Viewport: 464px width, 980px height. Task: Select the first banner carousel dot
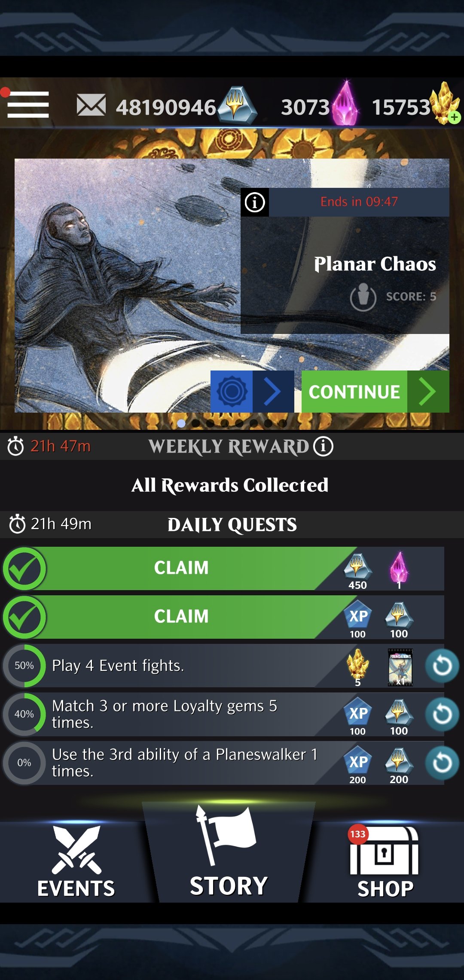(181, 423)
